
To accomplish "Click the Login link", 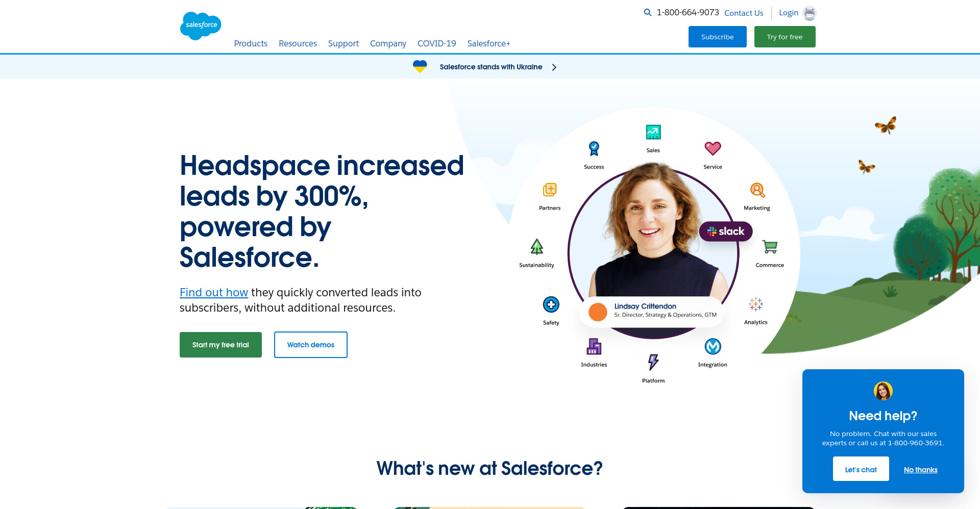I will [x=789, y=13].
